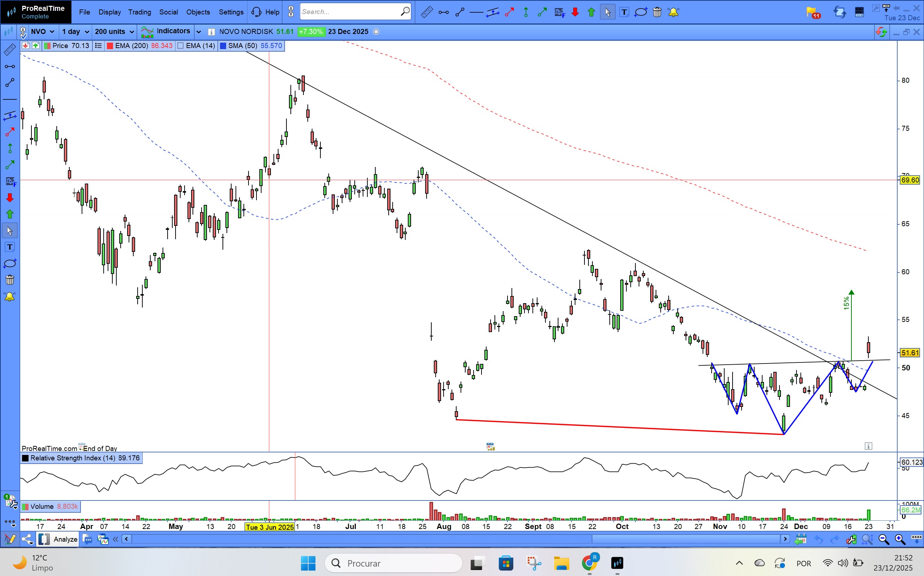Open the alert bell icon in top toolbar
The width and height of the screenshot is (924, 576).
coord(673,12)
